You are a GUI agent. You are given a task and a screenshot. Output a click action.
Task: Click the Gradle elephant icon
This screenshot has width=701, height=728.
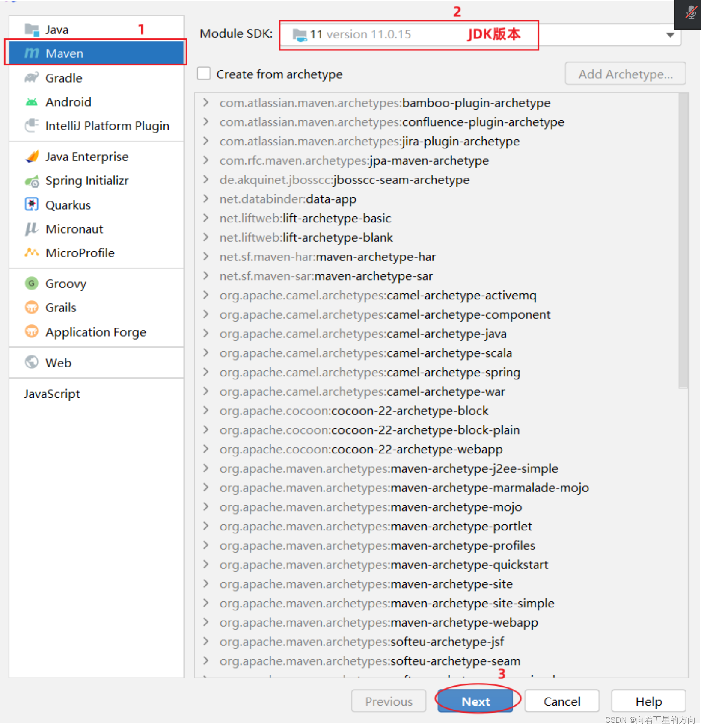[x=32, y=78]
